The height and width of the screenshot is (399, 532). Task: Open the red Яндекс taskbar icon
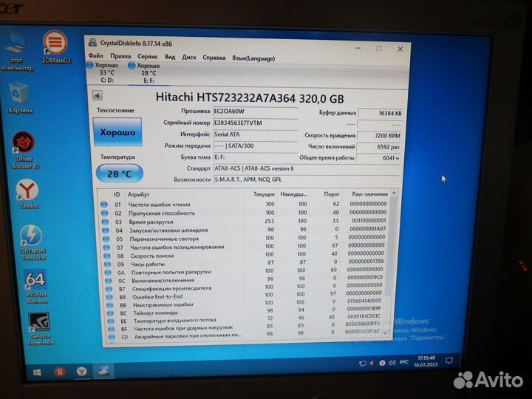[60, 372]
